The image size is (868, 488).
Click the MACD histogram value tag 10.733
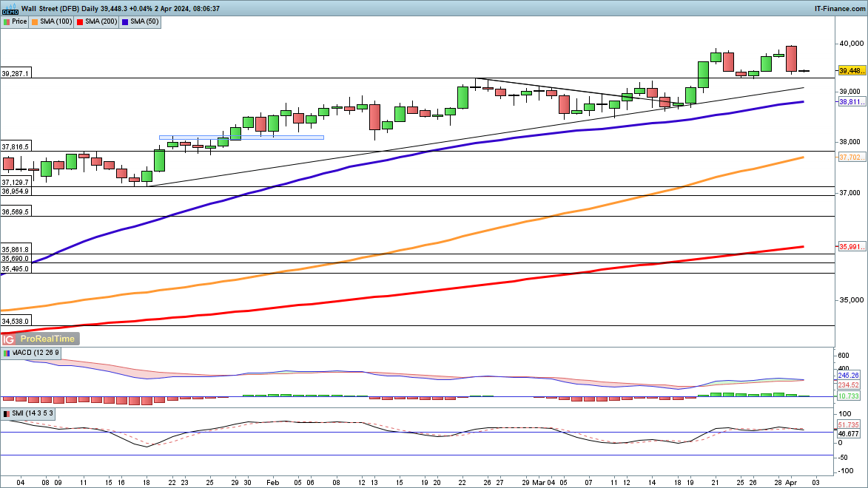[849, 396]
